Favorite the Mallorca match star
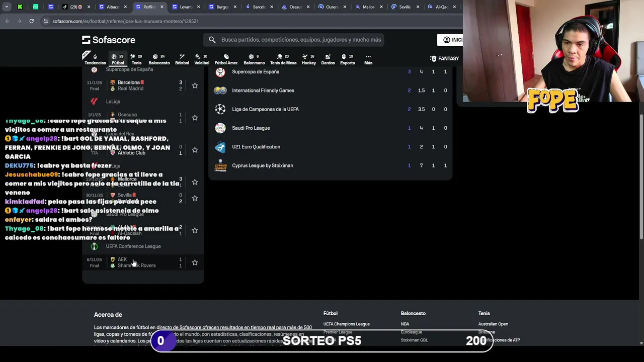644x362 pixels. tap(195, 182)
